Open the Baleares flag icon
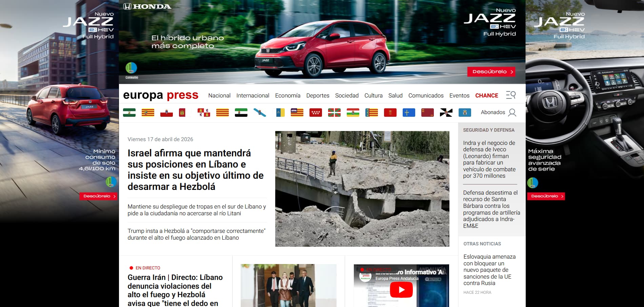The width and height of the screenshot is (644, 307). pos(297,112)
